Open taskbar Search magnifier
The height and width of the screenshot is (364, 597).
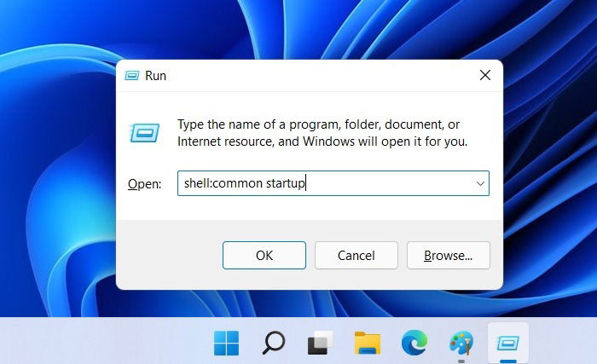tap(274, 343)
